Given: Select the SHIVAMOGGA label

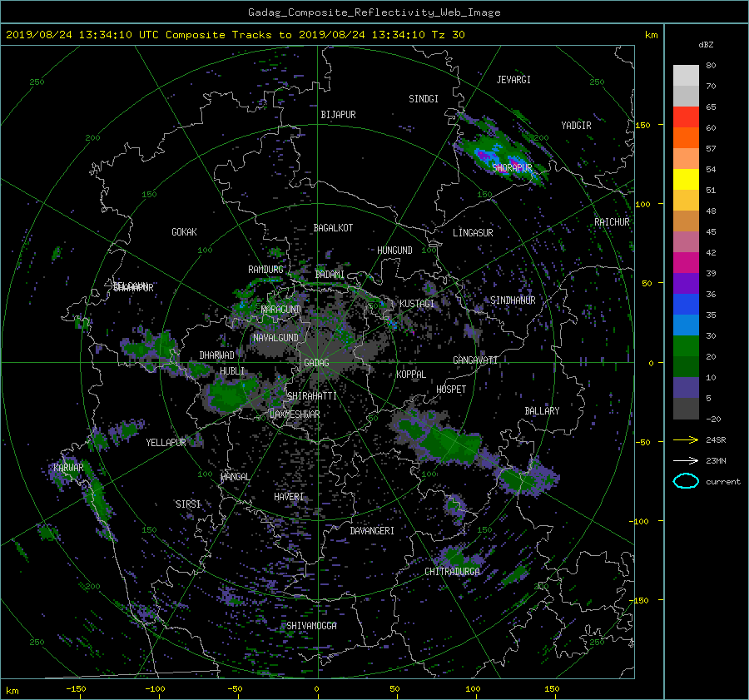Looking at the screenshot, I should point(311,625).
